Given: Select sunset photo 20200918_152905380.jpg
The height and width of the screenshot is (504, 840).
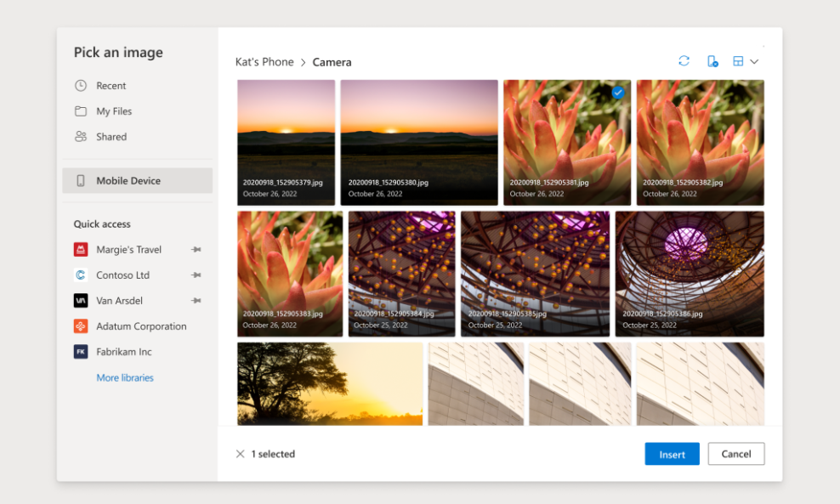Looking at the screenshot, I should [x=419, y=143].
